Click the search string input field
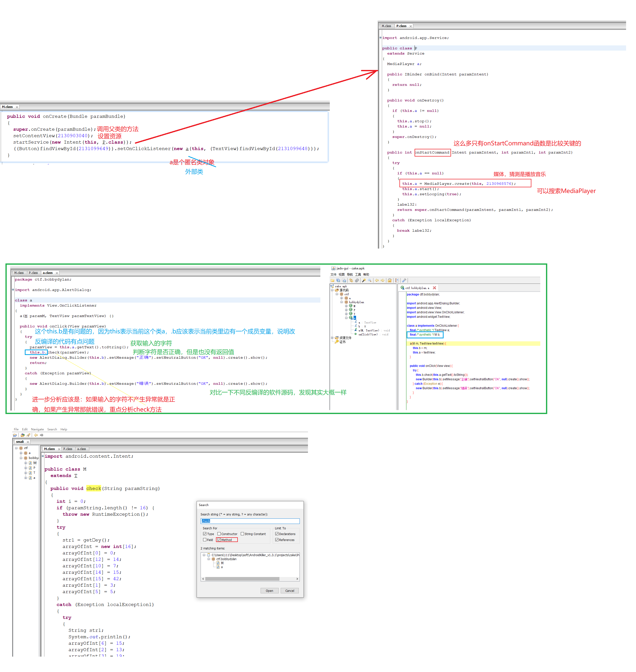Screen dimensions: 636x672 coord(250,521)
